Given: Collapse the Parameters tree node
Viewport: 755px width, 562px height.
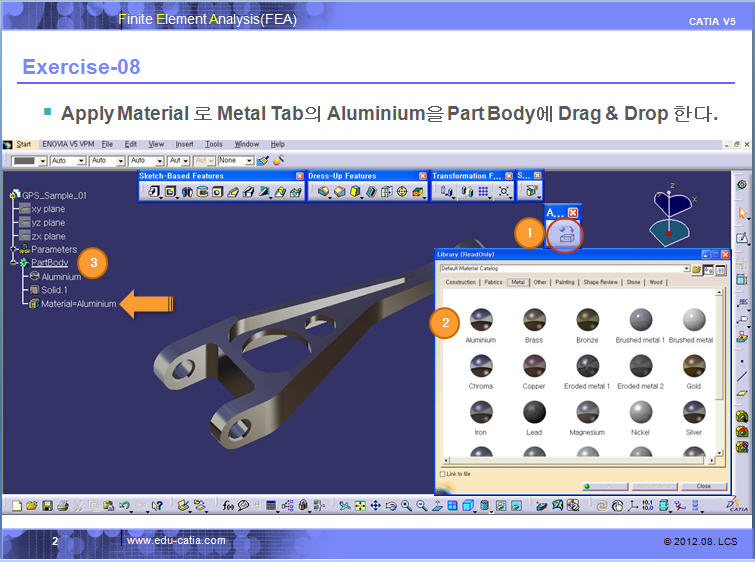Looking at the screenshot, I should click(x=13, y=249).
